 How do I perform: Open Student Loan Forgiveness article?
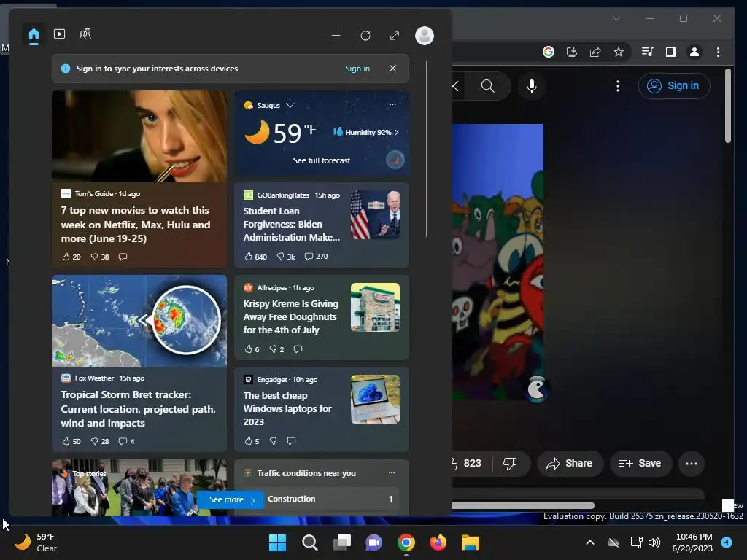(292, 224)
